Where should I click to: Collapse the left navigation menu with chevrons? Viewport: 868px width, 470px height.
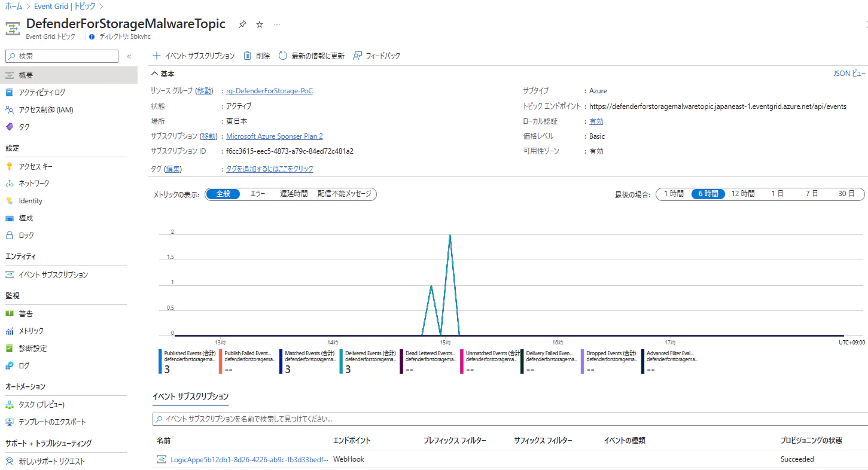pos(129,56)
